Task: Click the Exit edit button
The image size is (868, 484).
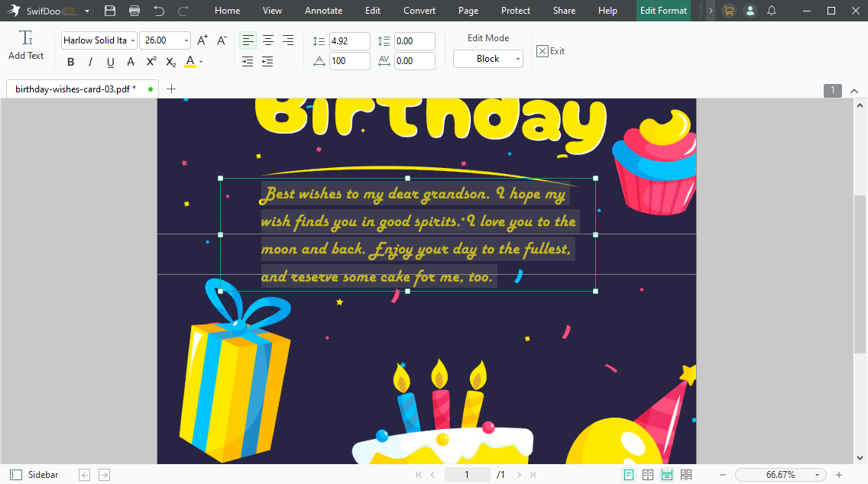Action: (x=551, y=51)
